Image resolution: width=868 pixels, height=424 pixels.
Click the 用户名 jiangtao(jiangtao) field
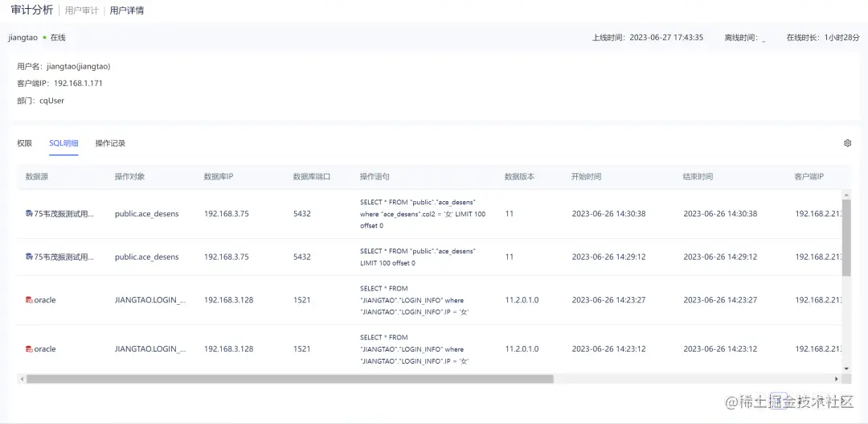pos(63,67)
